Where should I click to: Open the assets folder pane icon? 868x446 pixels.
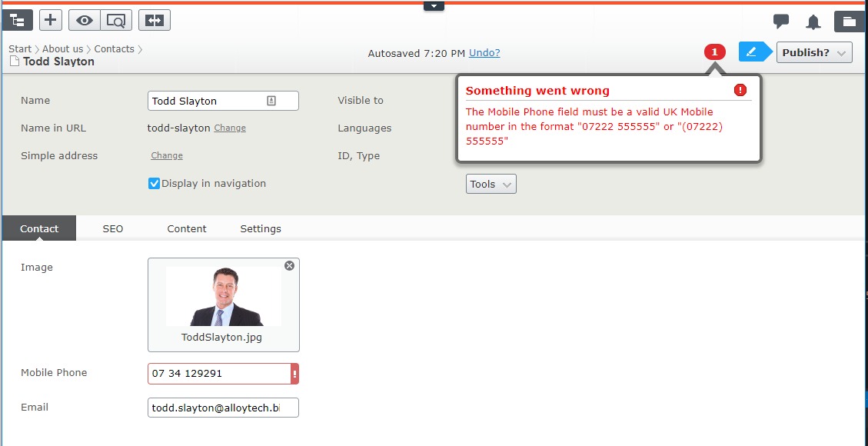849,22
